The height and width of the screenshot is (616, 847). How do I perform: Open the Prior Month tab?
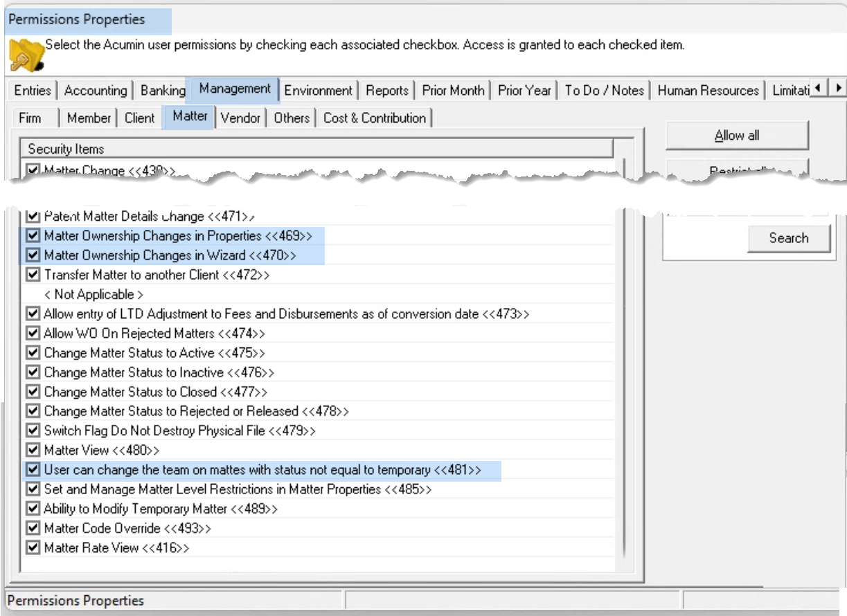point(453,90)
